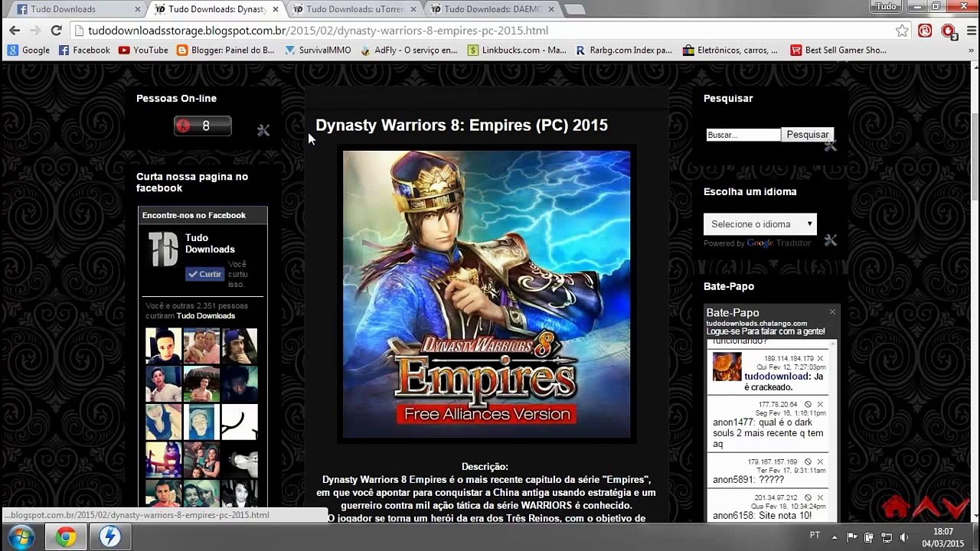Image resolution: width=980 pixels, height=551 pixels.
Task: Click the Chrome icon in the taskbar
Action: [66, 537]
